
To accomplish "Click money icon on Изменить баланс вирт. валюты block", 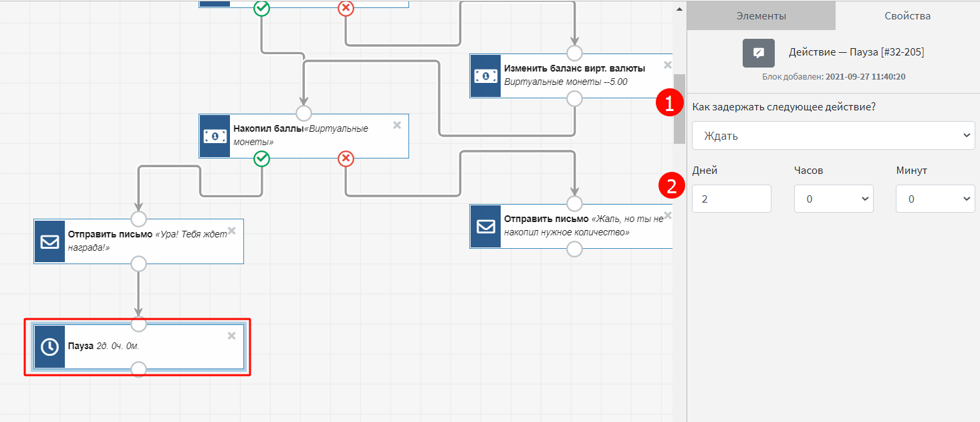I will click(x=485, y=76).
